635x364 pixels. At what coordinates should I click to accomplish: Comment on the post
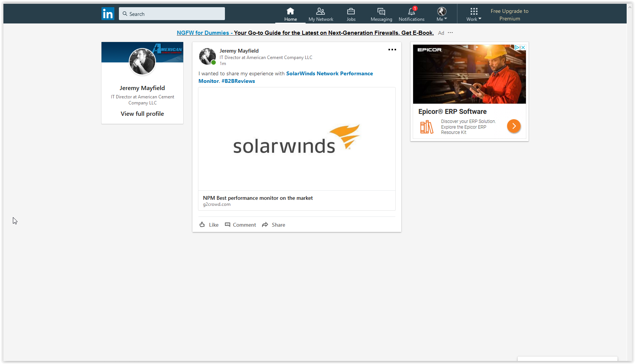click(x=240, y=225)
